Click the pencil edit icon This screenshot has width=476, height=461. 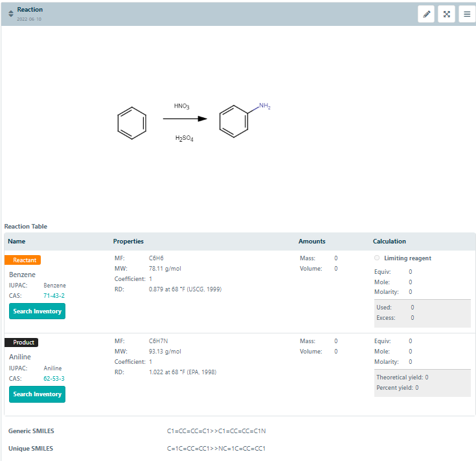[x=426, y=14]
